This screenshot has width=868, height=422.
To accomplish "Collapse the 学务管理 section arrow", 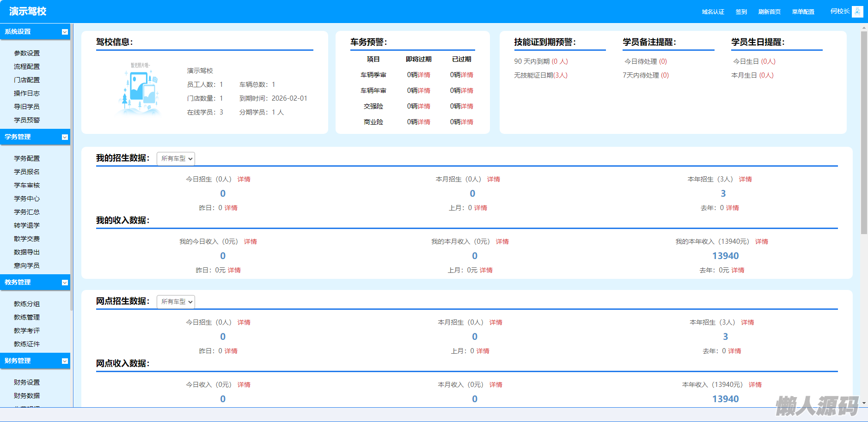I will point(65,137).
